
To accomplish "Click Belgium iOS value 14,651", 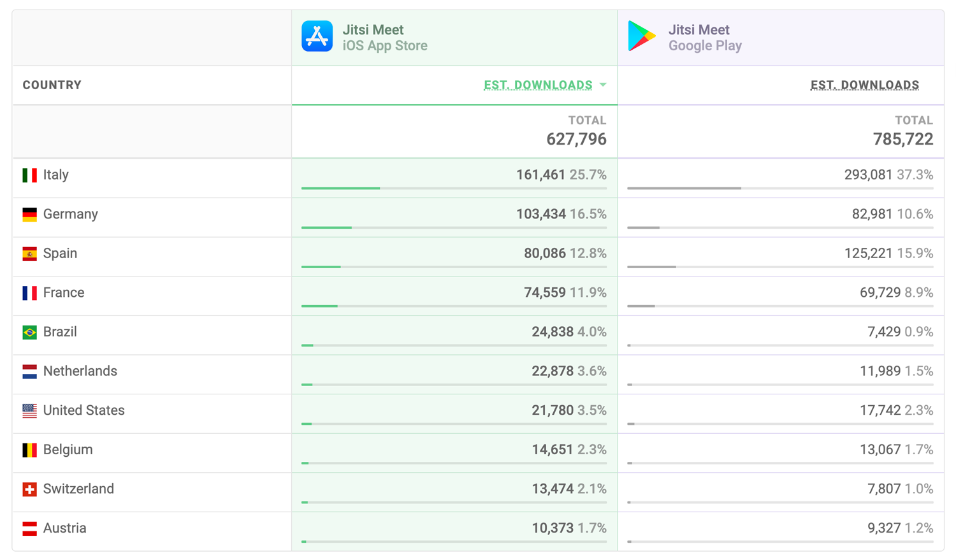I will (553, 450).
